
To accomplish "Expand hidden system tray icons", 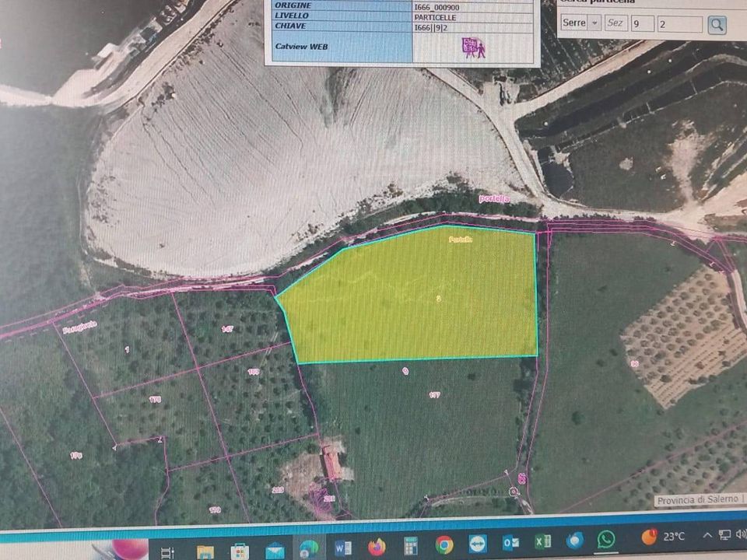I will pos(707,535).
